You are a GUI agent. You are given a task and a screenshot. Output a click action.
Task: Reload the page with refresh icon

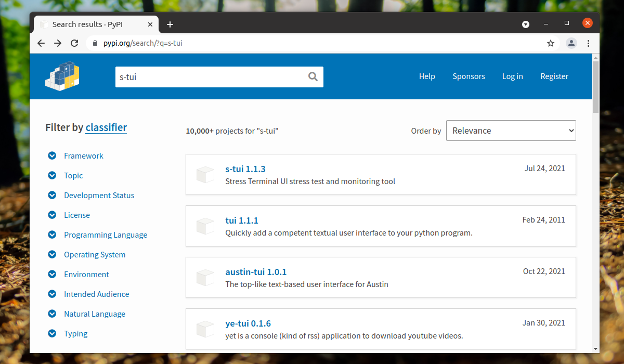point(74,43)
